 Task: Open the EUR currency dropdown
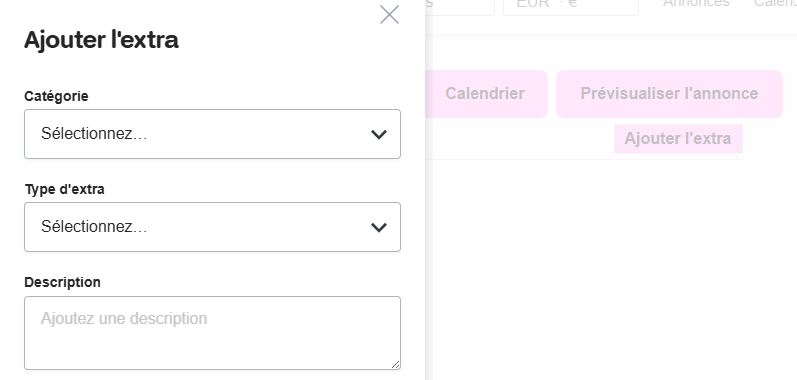[x=571, y=5]
